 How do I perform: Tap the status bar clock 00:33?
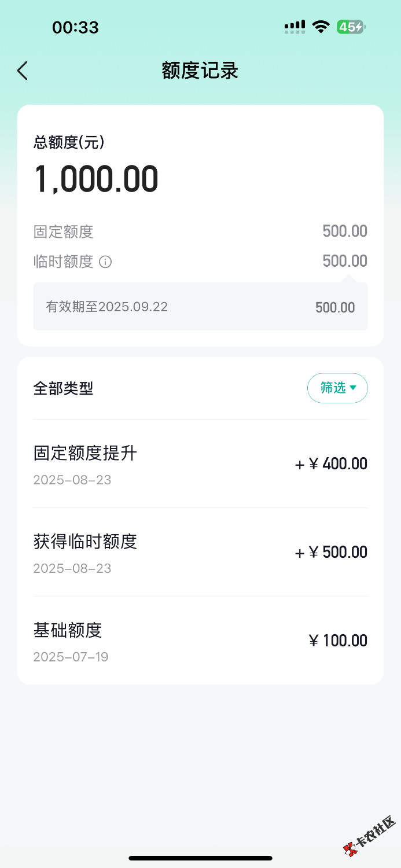pos(75,27)
